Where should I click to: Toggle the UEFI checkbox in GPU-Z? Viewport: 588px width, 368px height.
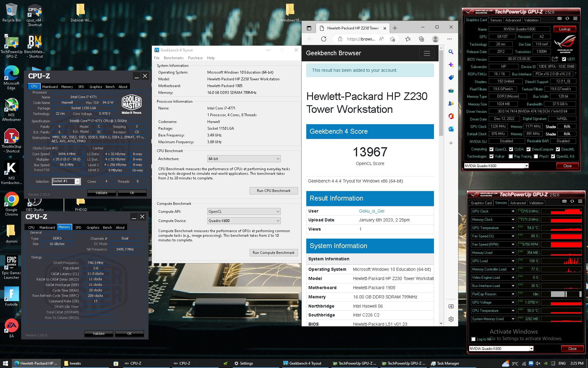tap(564, 59)
